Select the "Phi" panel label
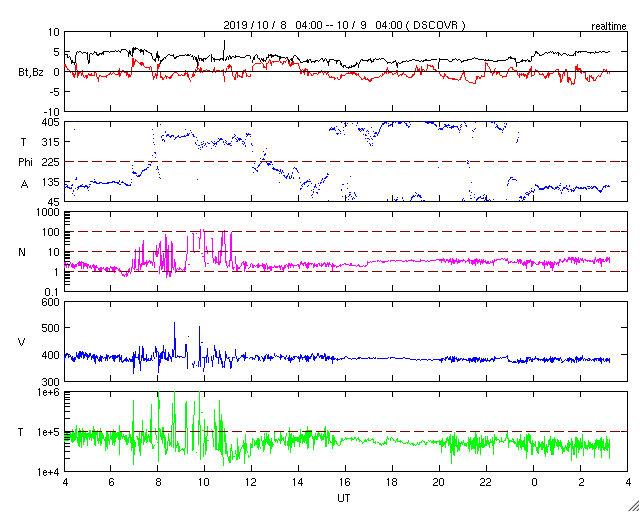 25,162
